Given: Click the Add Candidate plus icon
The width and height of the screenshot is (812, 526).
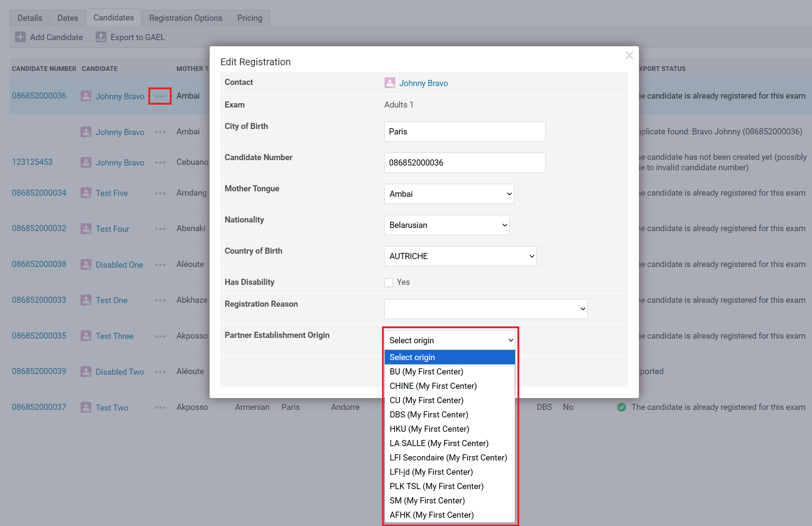Looking at the screenshot, I should coord(20,37).
